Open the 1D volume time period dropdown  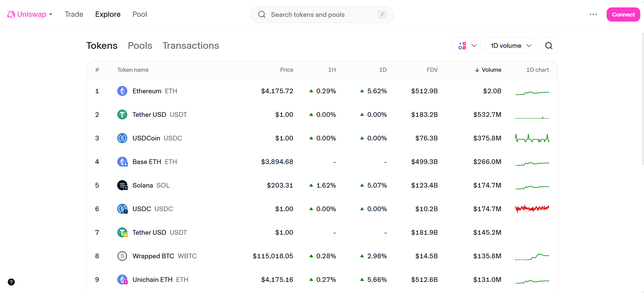click(510, 45)
